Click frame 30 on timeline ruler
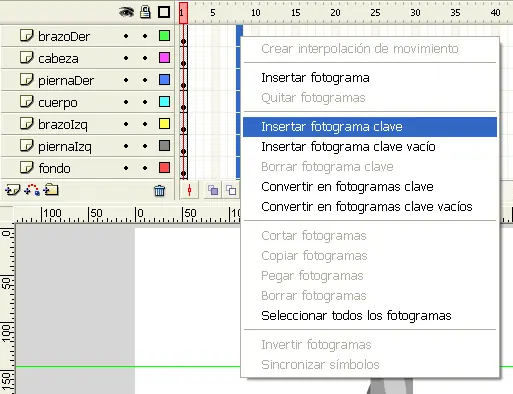The height and width of the screenshot is (394, 513). (x=415, y=13)
